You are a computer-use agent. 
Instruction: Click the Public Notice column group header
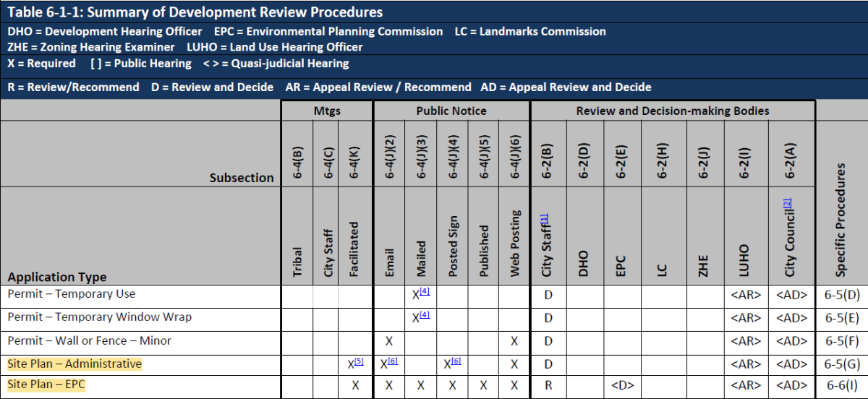(x=451, y=111)
